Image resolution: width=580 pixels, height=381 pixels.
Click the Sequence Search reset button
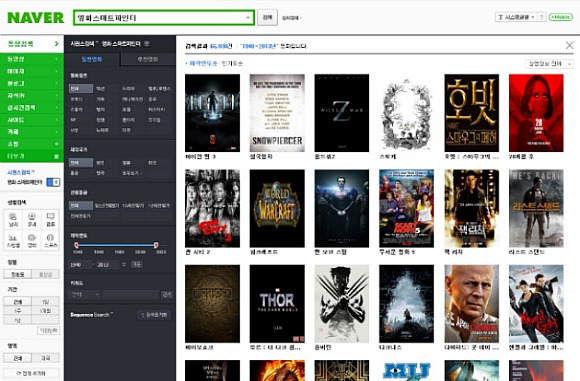coord(154,315)
